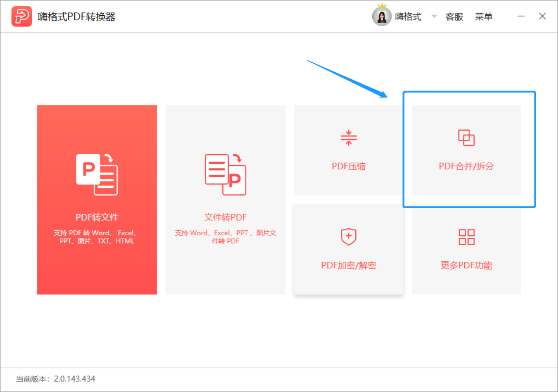This screenshot has height=392, width=558.
Task: Select the PDF转文件 label text
Action: coord(97,217)
